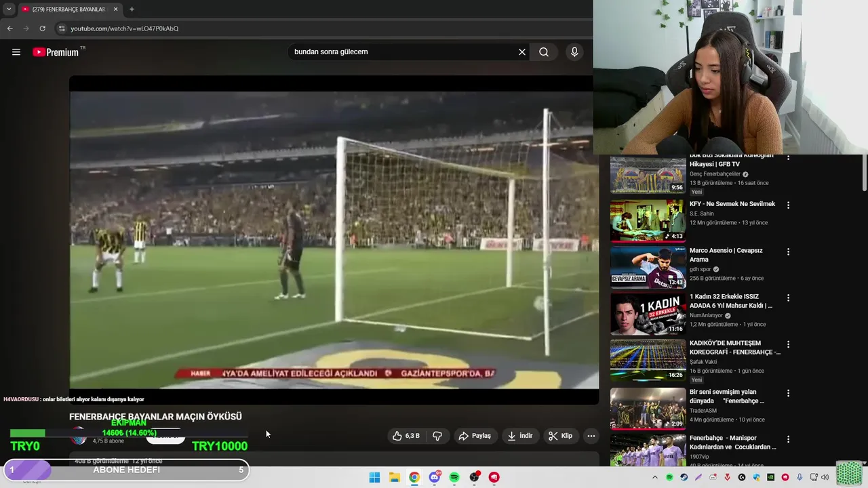This screenshot has height=488, width=868.
Task: Open options menu for 'Marco Asensio' video
Action: (x=788, y=251)
